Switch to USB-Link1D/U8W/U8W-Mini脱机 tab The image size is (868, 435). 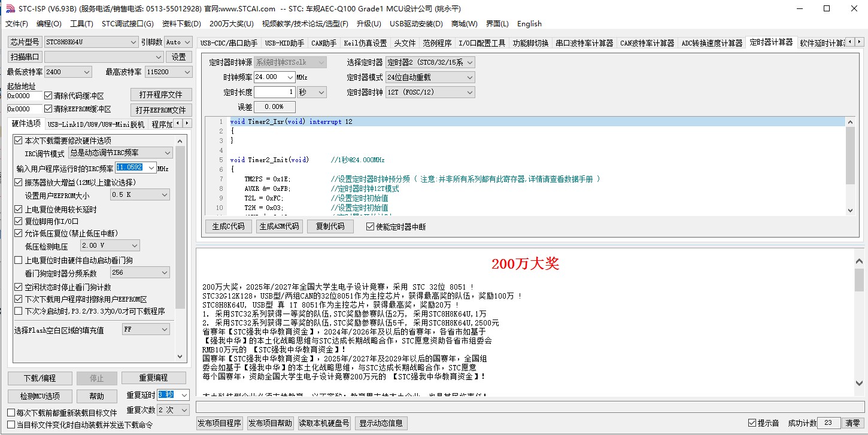point(96,124)
